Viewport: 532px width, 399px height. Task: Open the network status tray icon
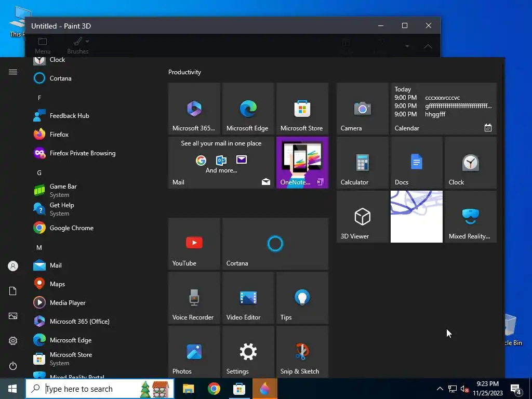(x=453, y=389)
